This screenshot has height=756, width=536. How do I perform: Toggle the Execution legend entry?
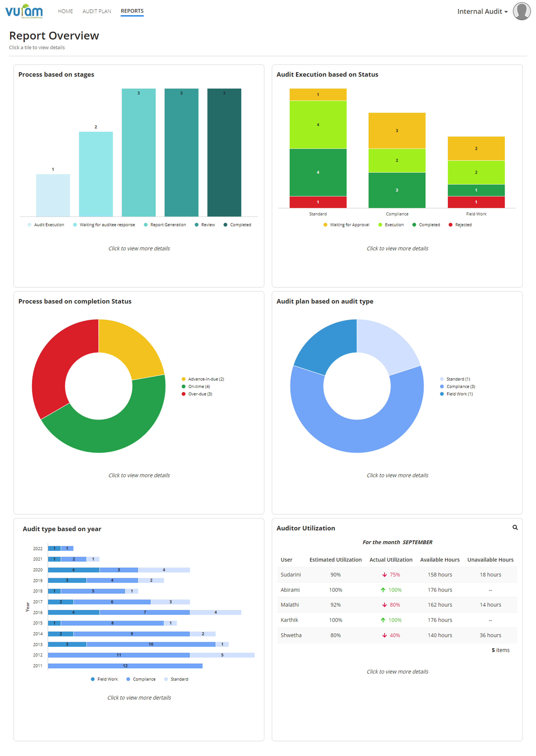[x=391, y=225]
